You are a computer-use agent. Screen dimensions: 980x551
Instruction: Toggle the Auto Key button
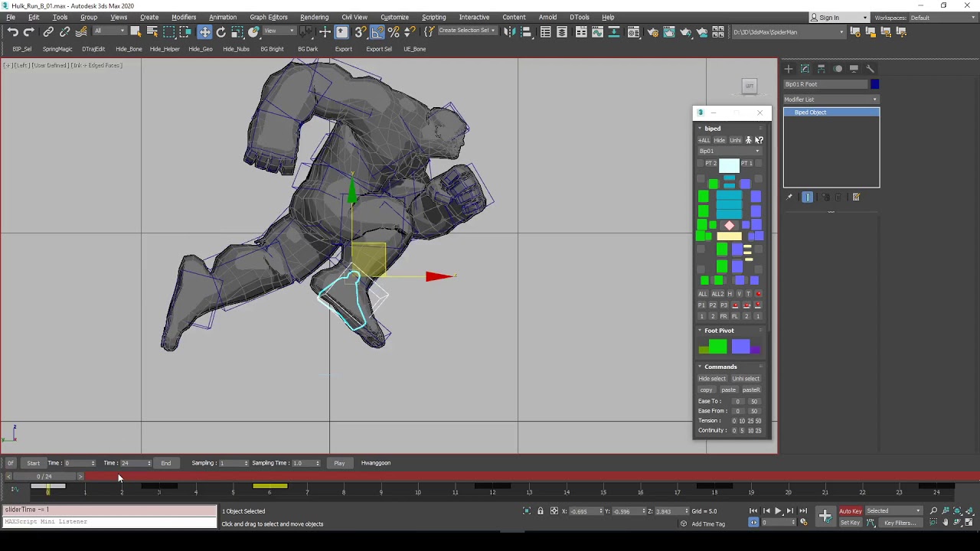point(851,511)
